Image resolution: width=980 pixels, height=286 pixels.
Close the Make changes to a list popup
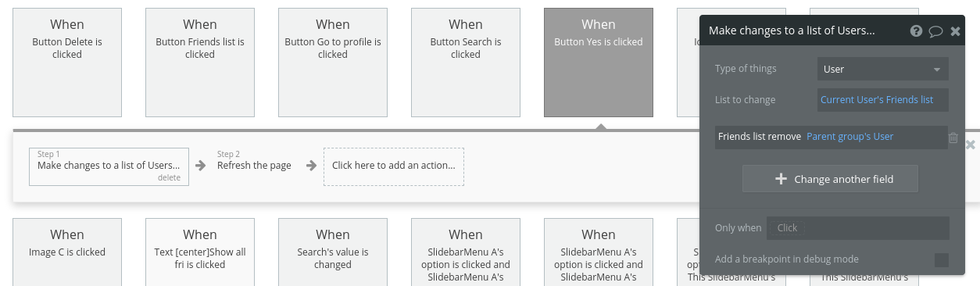[x=955, y=31]
